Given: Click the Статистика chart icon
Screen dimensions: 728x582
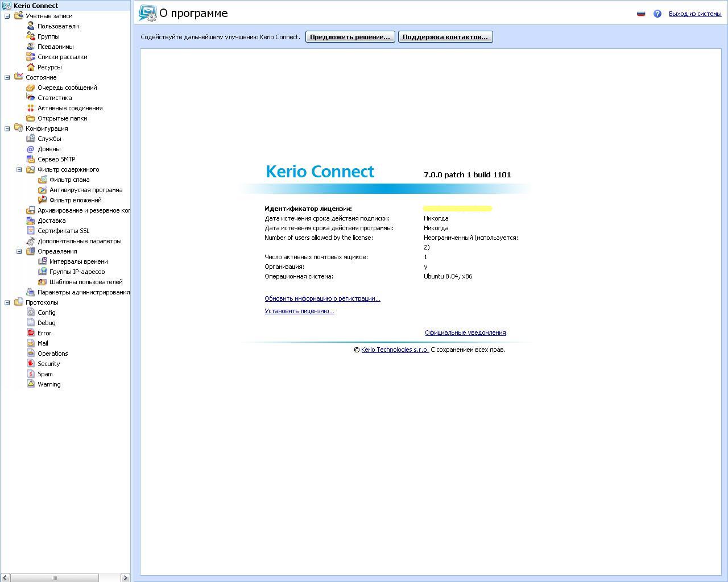Looking at the screenshot, I should [x=31, y=98].
